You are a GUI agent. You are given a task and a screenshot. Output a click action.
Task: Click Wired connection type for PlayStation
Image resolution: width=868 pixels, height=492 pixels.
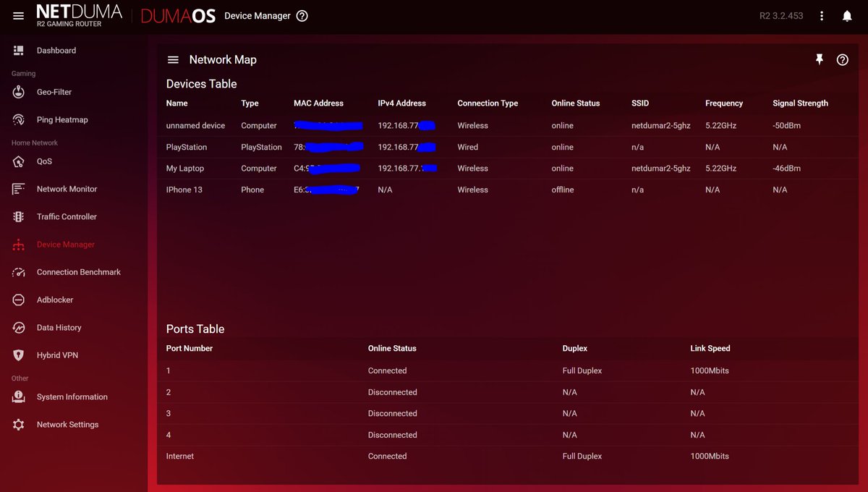467,147
